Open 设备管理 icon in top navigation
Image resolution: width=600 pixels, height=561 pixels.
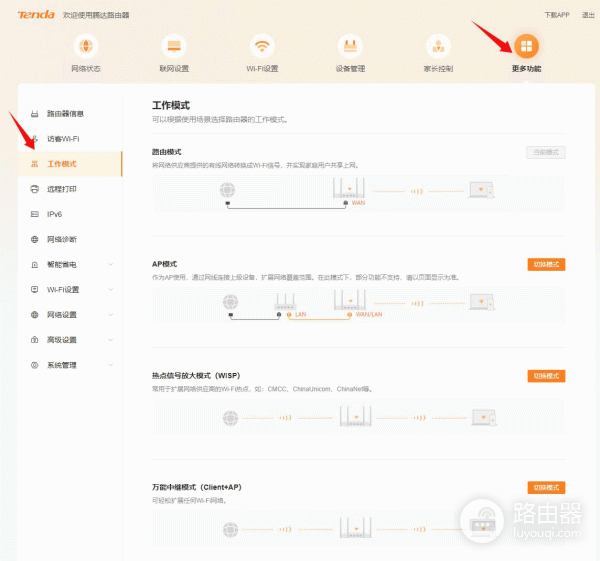coord(350,47)
